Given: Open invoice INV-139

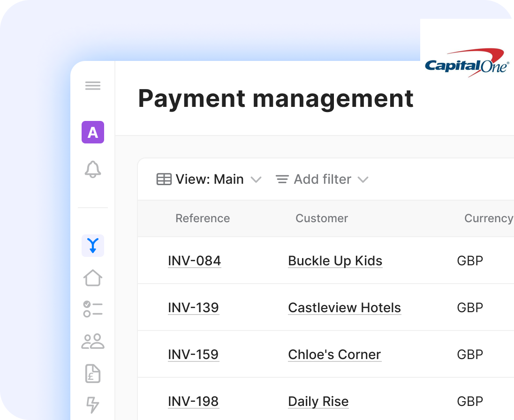Looking at the screenshot, I should (193, 307).
